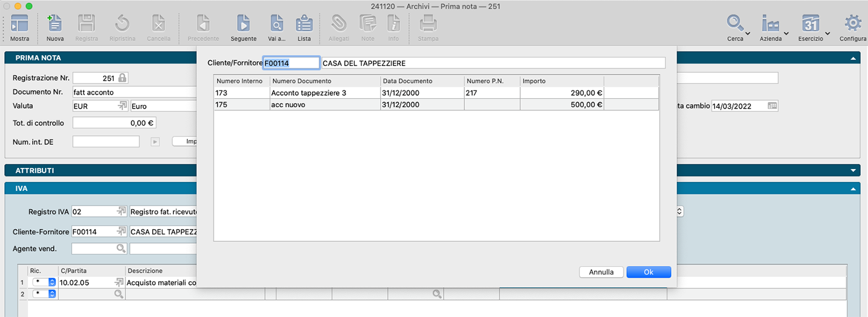Screen dimensions: 868x317
Task: Click the Configura gear icon
Action: point(853,25)
